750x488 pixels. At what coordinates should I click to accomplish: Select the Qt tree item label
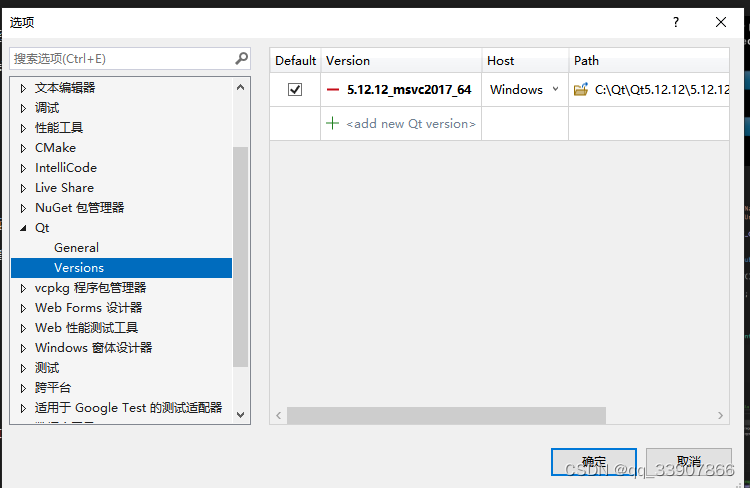point(42,228)
